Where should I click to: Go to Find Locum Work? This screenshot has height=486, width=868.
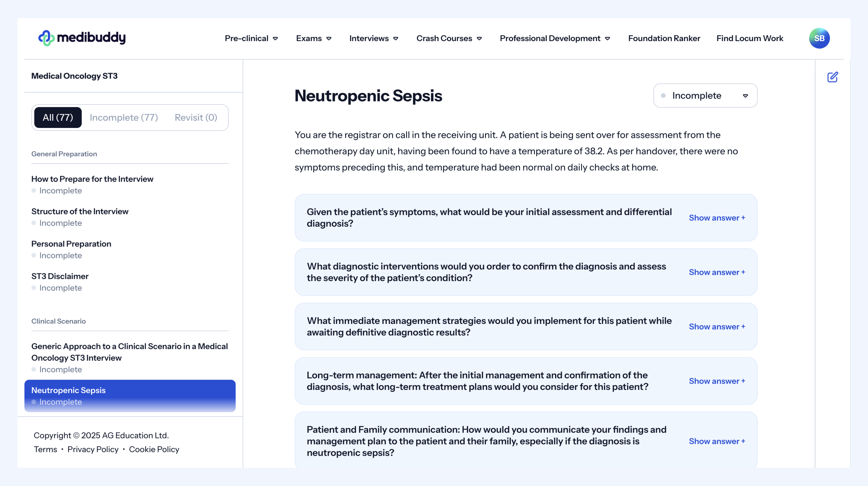pyautogui.click(x=749, y=38)
